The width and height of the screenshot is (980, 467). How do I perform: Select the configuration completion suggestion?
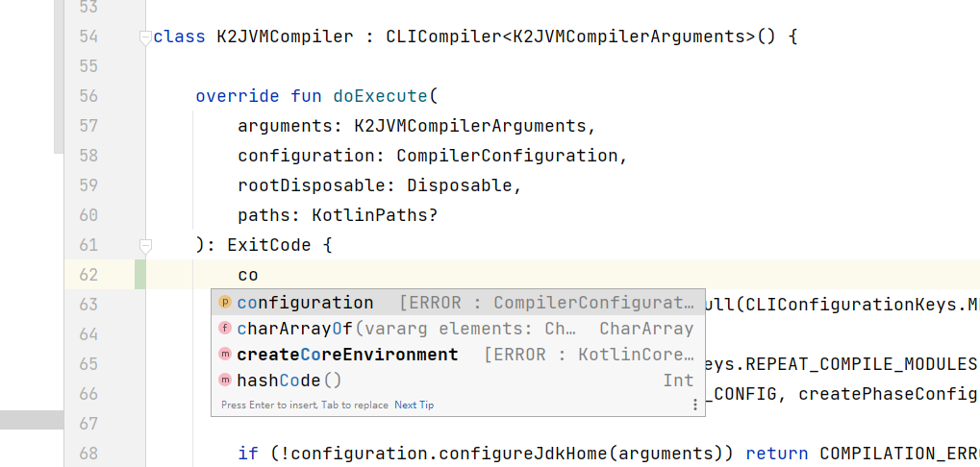(458, 303)
